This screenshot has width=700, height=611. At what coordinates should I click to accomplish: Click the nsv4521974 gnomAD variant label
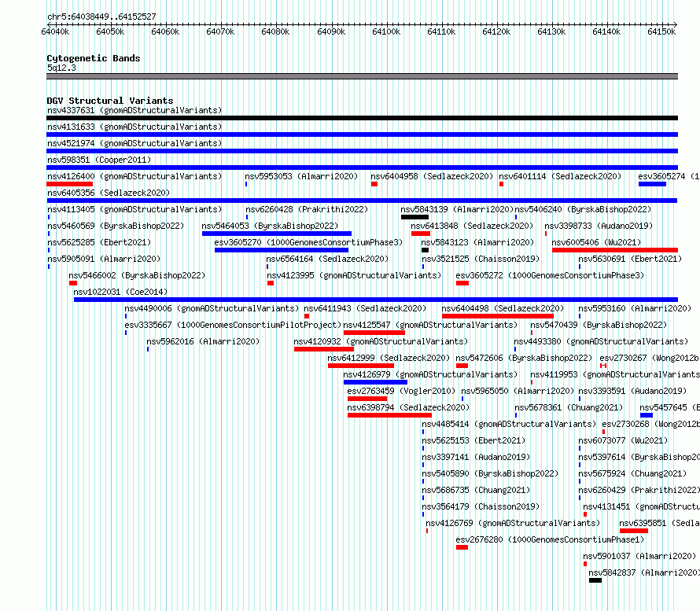(x=134, y=143)
